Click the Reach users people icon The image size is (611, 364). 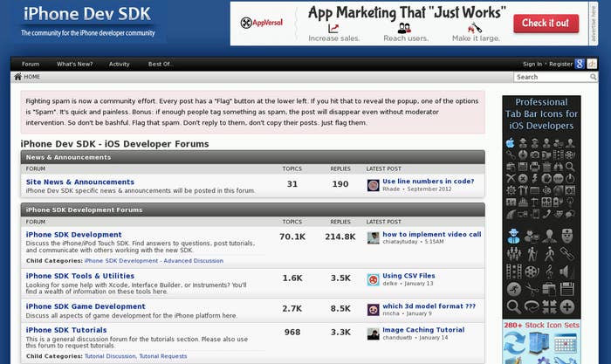click(404, 28)
